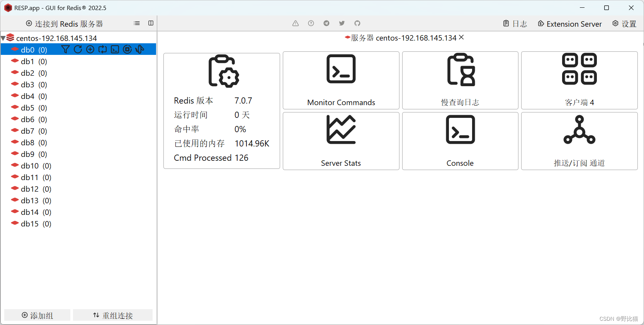
Task: Add a new key using db0 plus icon
Action: click(x=90, y=49)
